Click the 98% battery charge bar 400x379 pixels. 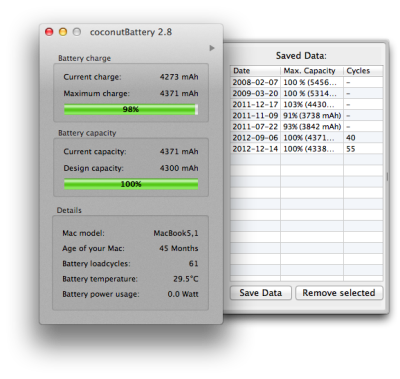pyautogui.click(x=131, y=109)
